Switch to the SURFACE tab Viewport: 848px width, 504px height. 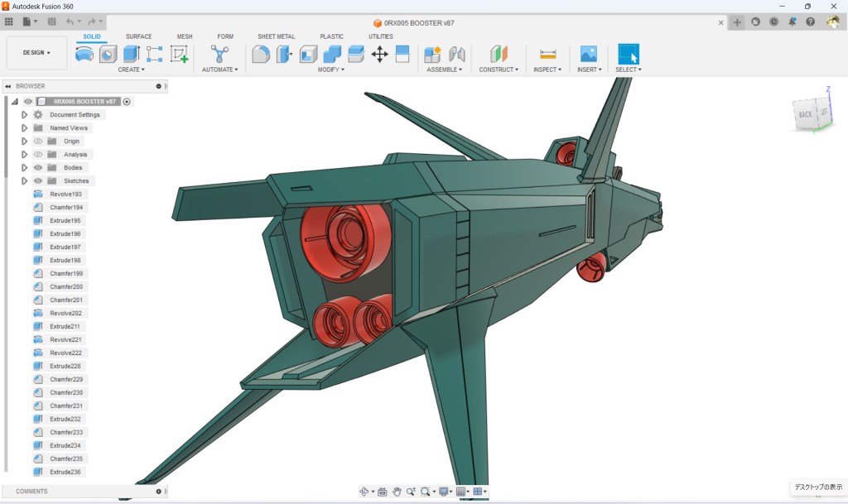138,36
